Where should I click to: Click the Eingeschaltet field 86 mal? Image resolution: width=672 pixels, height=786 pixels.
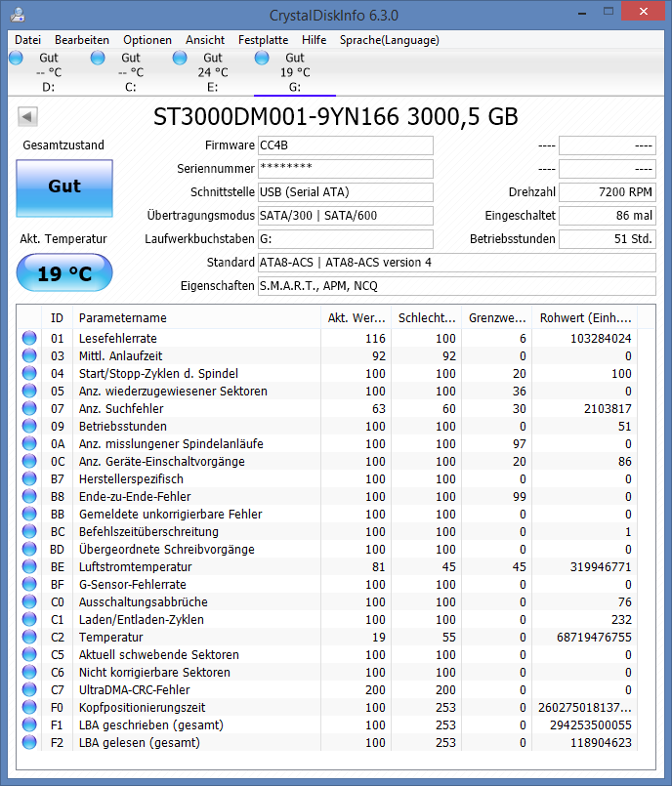(608, 216)
